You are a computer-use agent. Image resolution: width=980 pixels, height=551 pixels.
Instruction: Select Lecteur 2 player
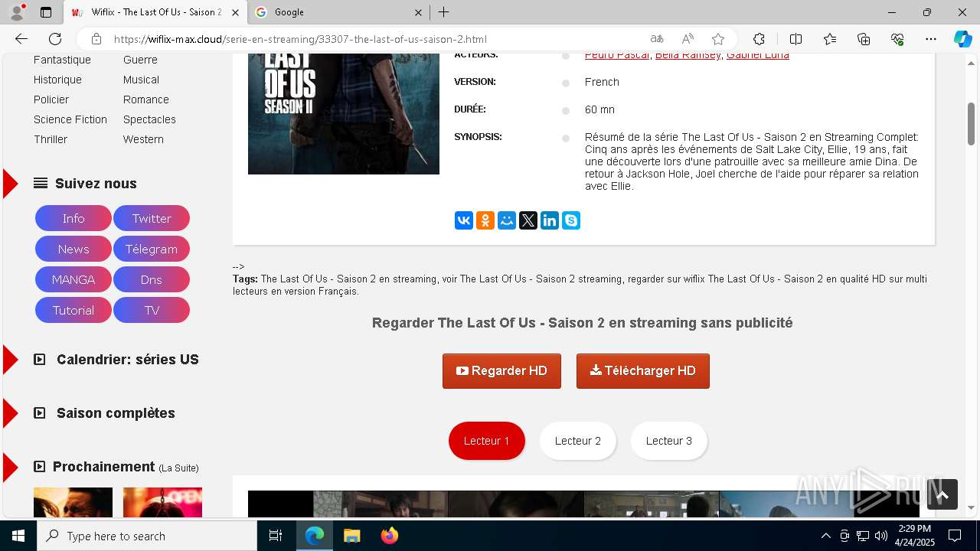click(578, 441)
